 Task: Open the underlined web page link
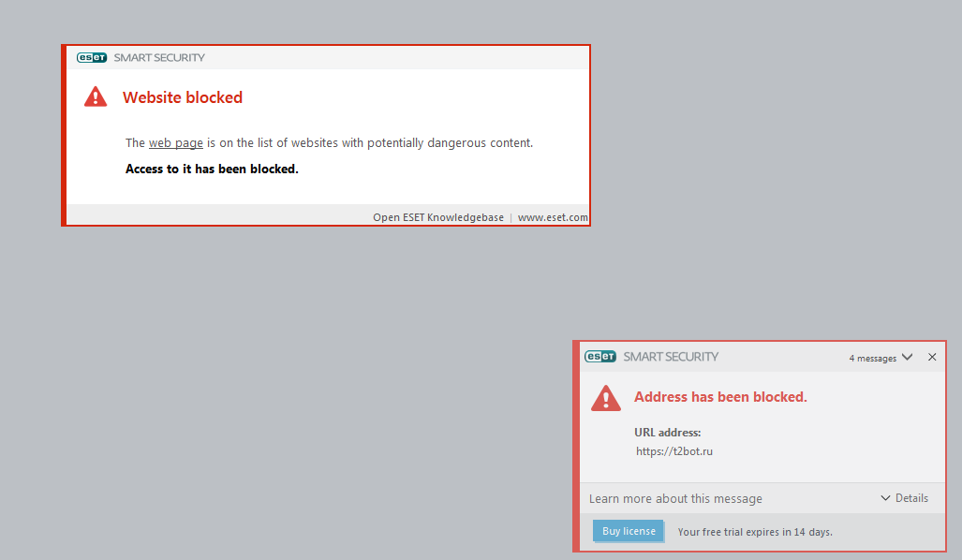175,143
